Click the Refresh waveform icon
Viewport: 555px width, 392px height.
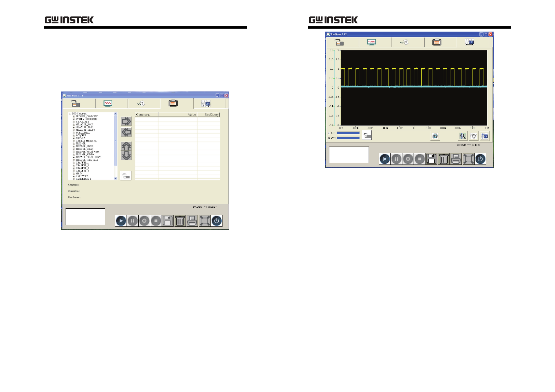click(x=435, y=136)
